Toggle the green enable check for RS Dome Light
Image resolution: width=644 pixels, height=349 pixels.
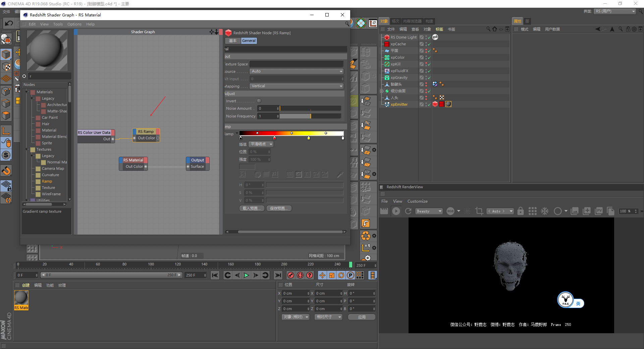pos(429,38)
